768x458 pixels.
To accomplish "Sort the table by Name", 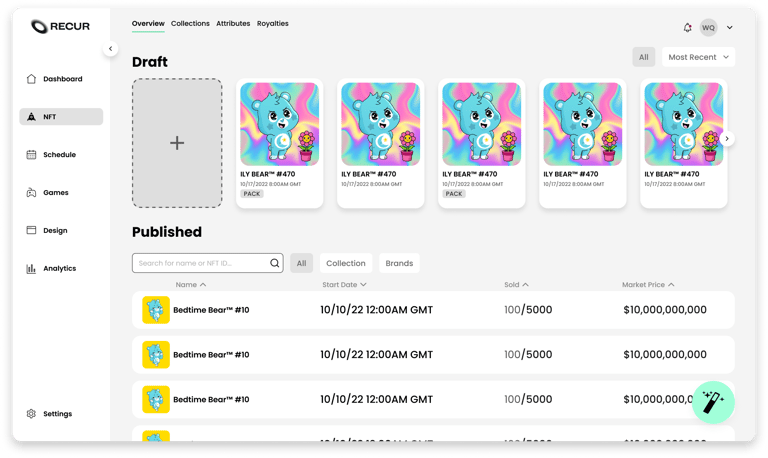I will tap(191, 285).
